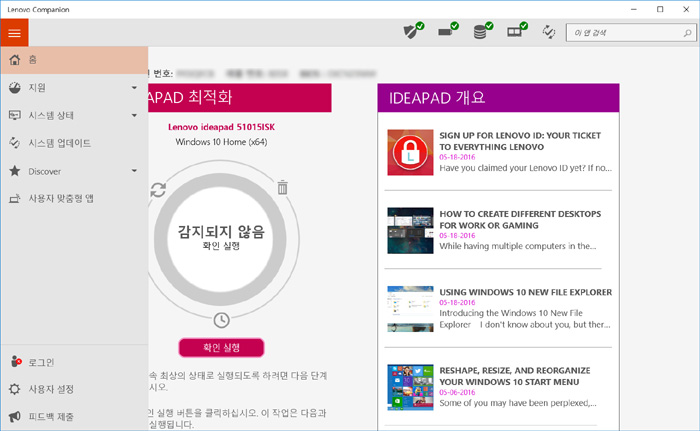
Task: Click the pink 확인 실행 button
Action: coord(221,347)
